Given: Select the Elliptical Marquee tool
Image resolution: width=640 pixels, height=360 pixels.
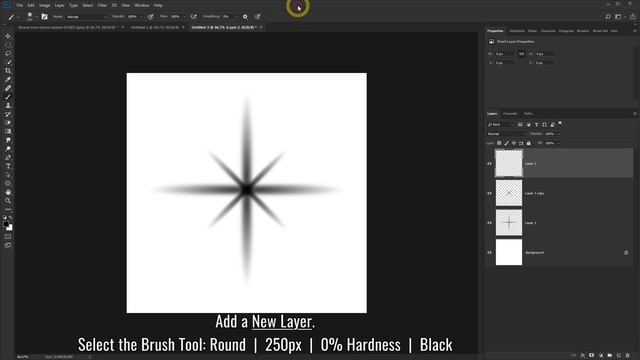Looking at the screenshot, I should click(8, 45).
